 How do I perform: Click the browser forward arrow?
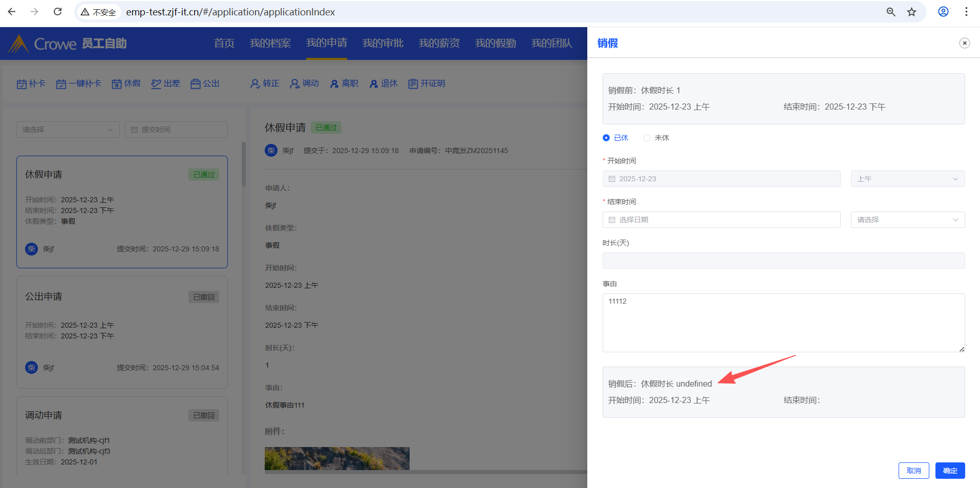[x=34, y=12]
